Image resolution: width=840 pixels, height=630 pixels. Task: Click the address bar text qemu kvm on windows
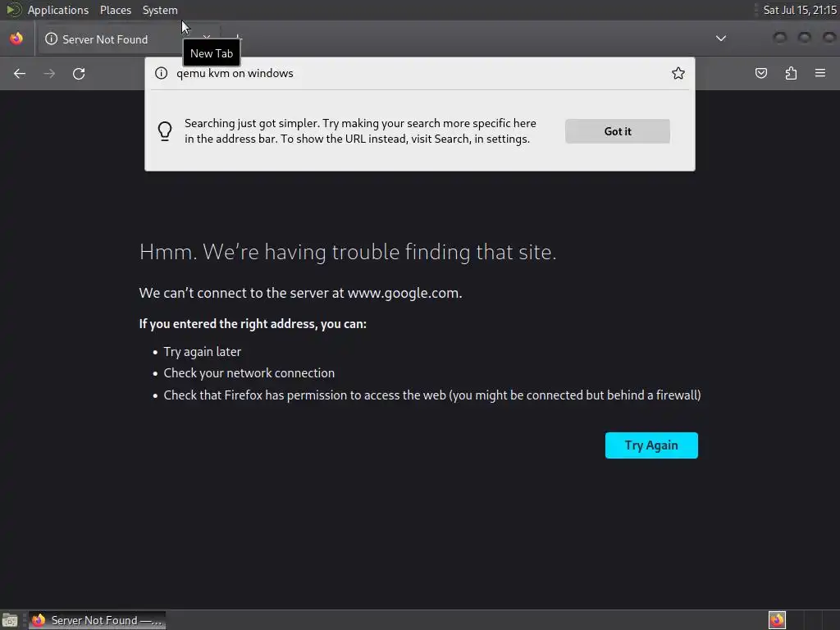tap(235, 73)
